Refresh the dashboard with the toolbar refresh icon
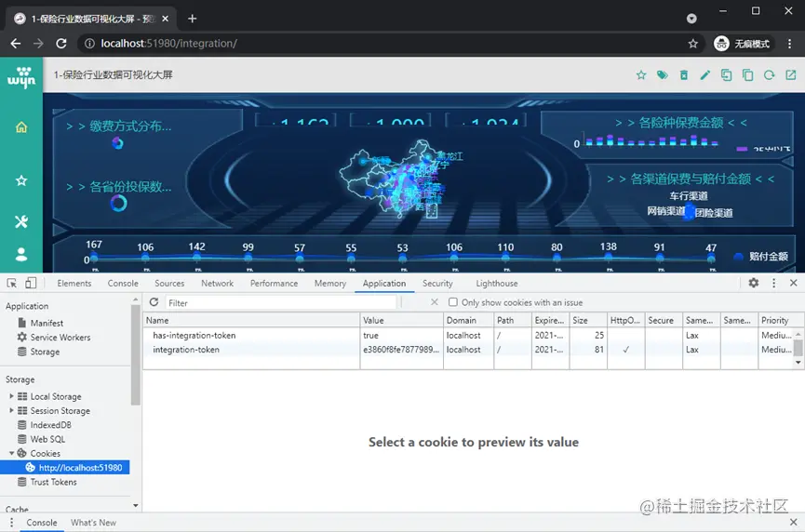The height and width of the screenshot is (532, 805). pos(769,75)
